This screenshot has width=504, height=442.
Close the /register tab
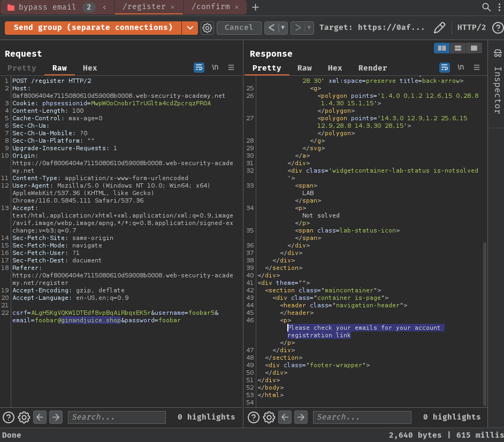coord(173,7)
